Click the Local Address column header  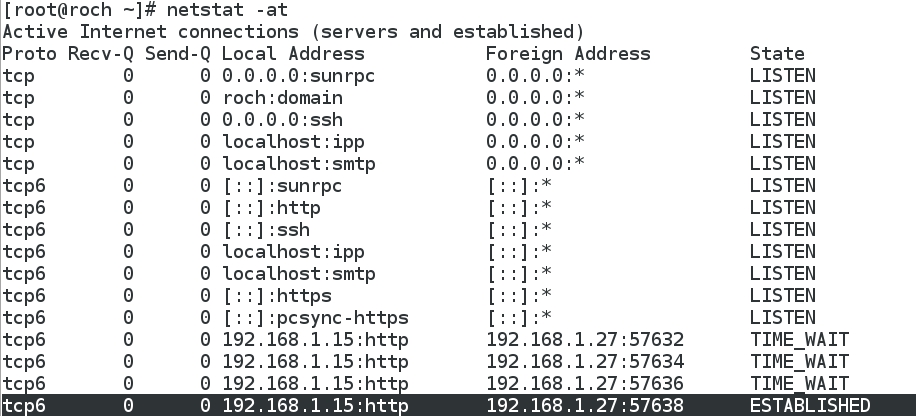tap(293, 54)
